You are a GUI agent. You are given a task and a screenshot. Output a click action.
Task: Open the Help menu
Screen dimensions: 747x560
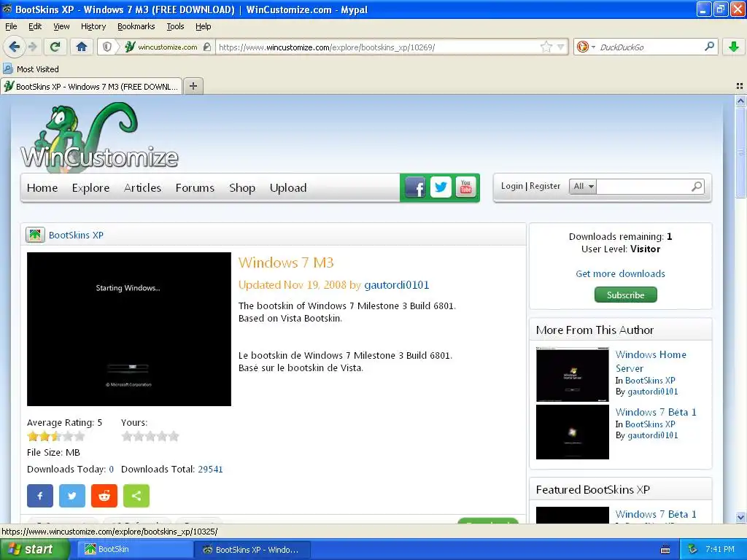[x=203, y=26]
